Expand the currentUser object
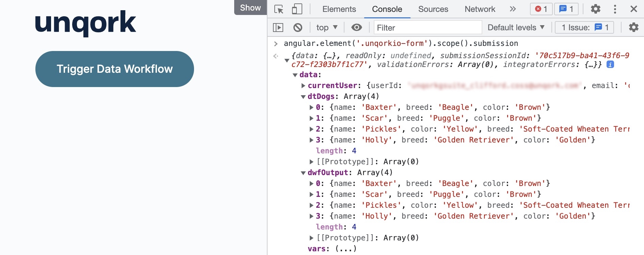This screenshot has width=644, height=255. pos(303,86)
